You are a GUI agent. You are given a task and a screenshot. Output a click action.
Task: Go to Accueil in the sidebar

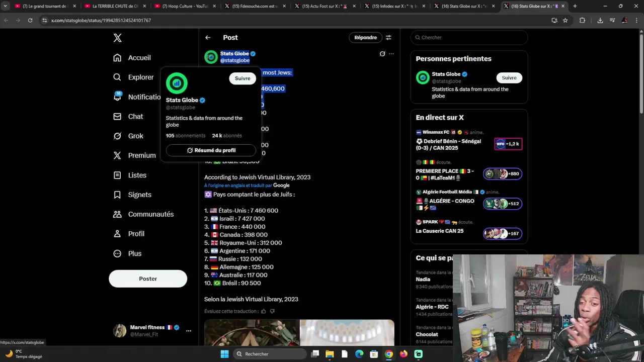pyautogui.click(x=132, y=58)
